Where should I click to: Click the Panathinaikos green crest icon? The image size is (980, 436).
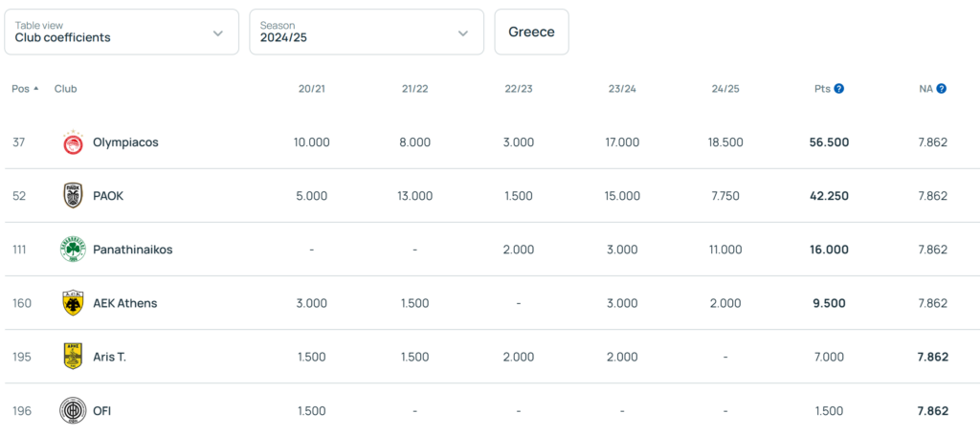[73, 250]
